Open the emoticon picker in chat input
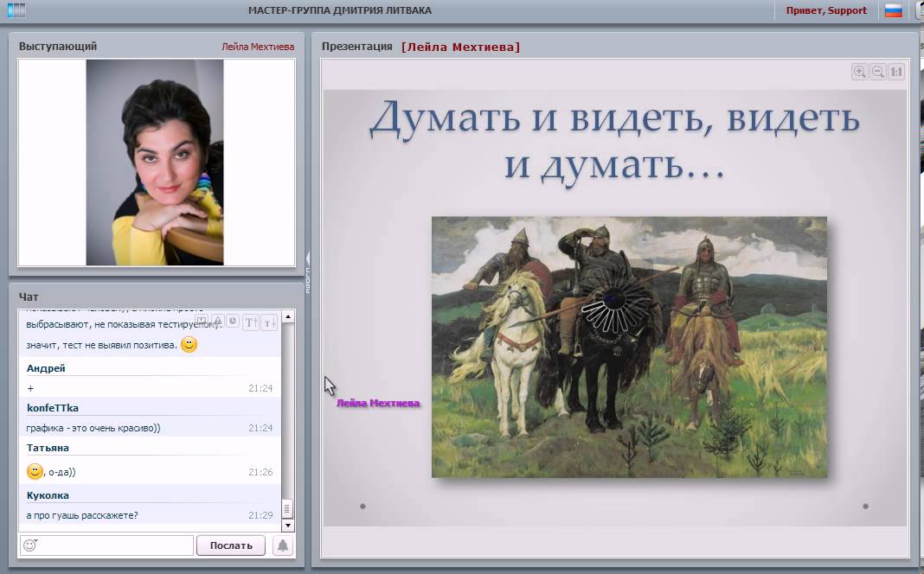The height and width of the screenshot is (574, 924). [x=30, y=545]
